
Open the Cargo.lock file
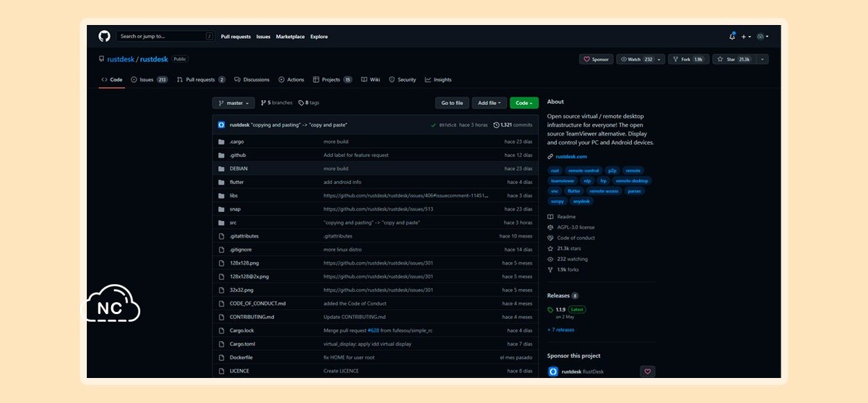242,331
